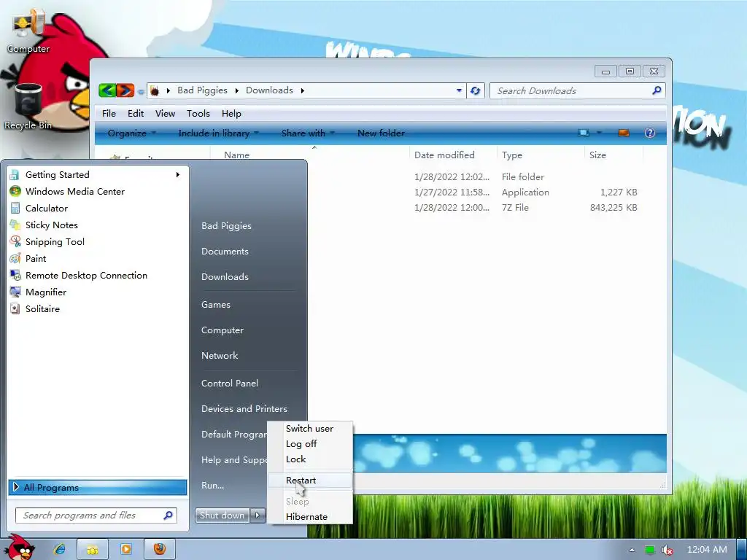Viewport: 747px width, 560px height.
Task: Select Log off in the power menu
Action: pos(309,444)
